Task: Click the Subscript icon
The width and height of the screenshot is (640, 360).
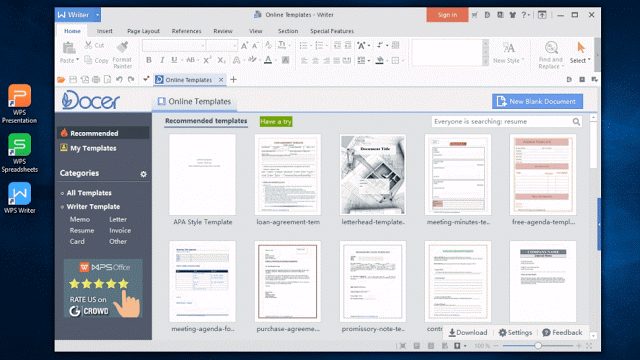Action: [221, 60]
